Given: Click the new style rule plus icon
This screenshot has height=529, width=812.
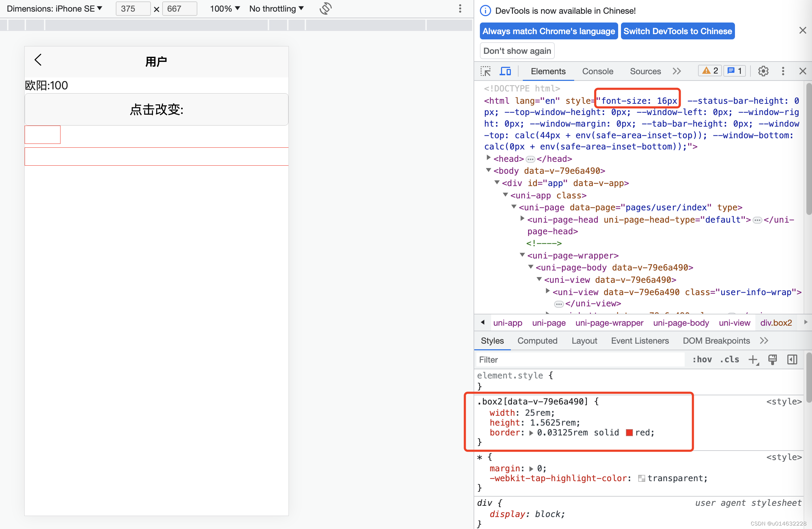Looking at the screenshot, I should (753, 360).
